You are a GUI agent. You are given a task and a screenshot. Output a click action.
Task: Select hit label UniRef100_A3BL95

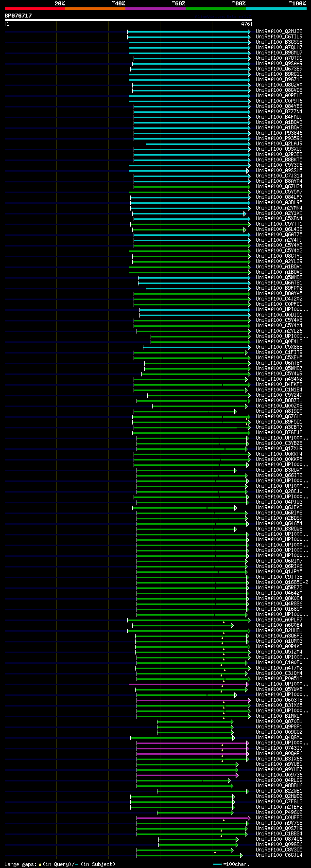pyautogui.click(x=279, y=202)
